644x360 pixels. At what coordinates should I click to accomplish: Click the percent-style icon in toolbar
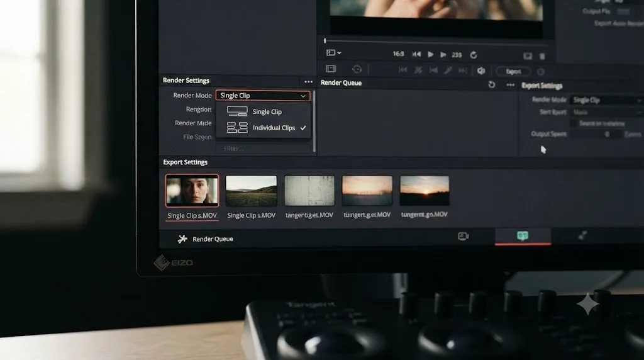click(x=418, y=70)
